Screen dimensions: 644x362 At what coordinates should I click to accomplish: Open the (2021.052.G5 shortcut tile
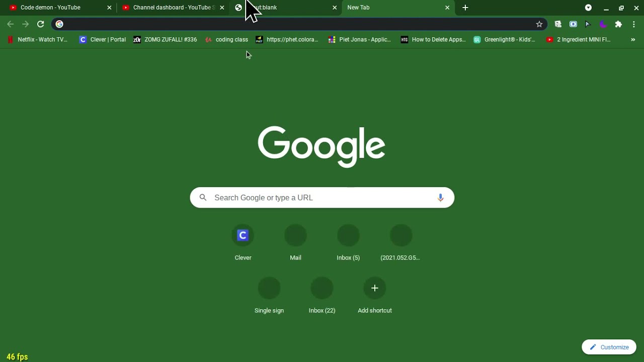(401, 242)
